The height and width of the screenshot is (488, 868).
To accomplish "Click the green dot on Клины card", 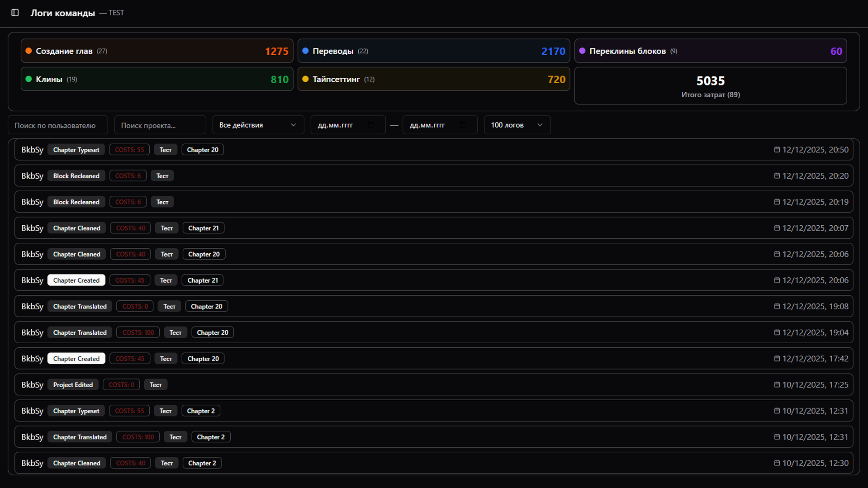I will click(x=28, y=79).
